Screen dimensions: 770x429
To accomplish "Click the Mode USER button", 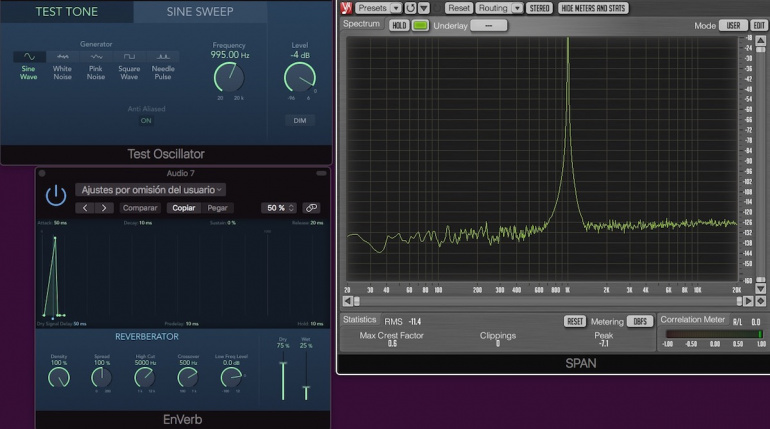I will 733,26.
